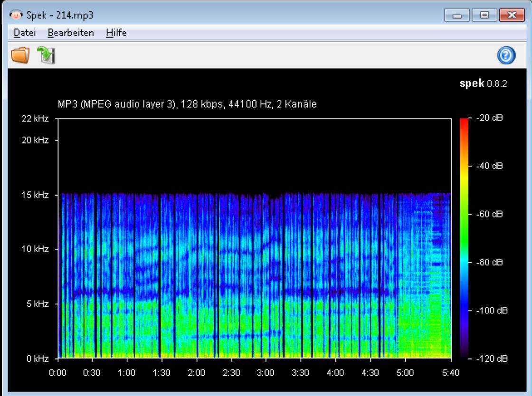
Task: Save the spectrogram using the green arrow icon
Action: tap(46, 56)
